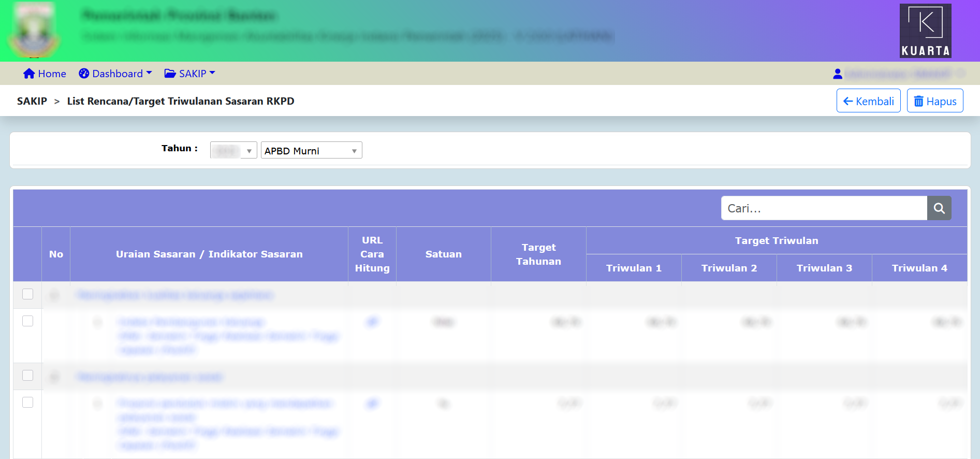
Task: Tick the checkbox of the first table row
Action: pos(28,294)
